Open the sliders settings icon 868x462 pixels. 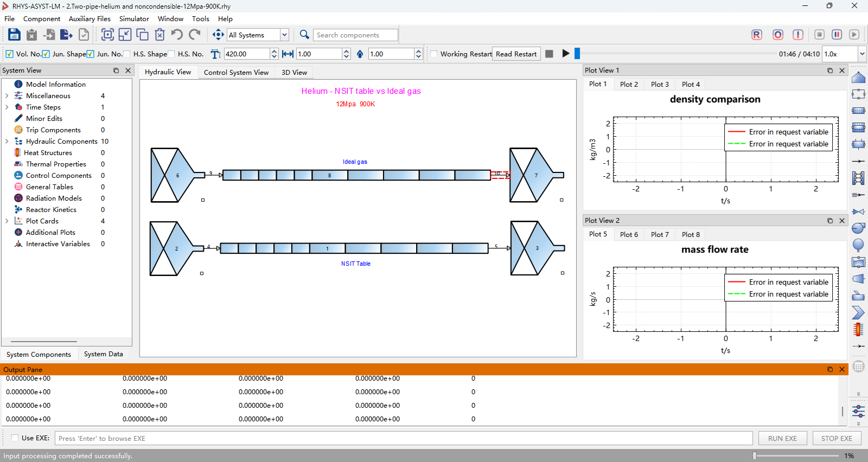858,411
